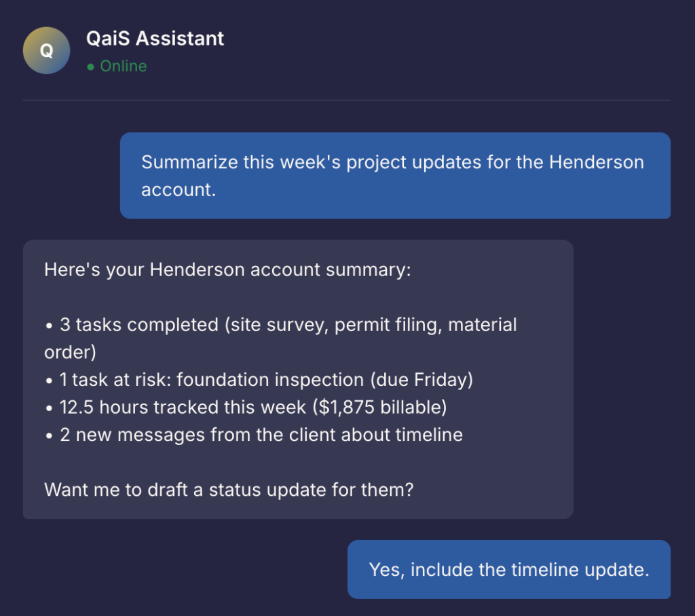Click the green online status dot
The image size is (695, 616).
tap(91, 66)
